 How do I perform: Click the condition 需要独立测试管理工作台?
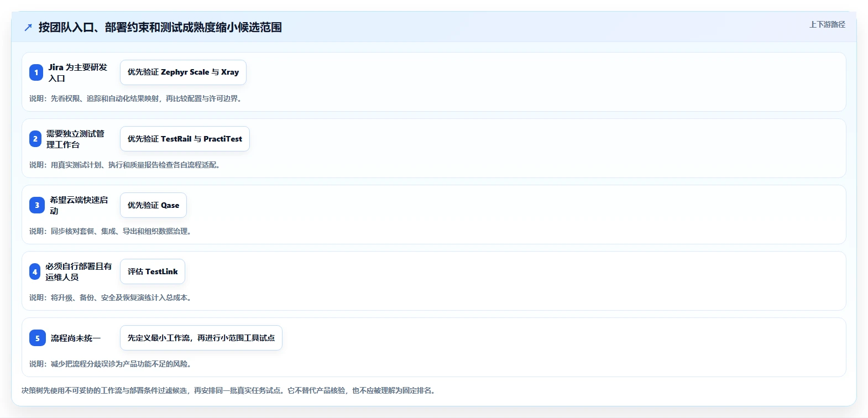click(x=76, y=139)
